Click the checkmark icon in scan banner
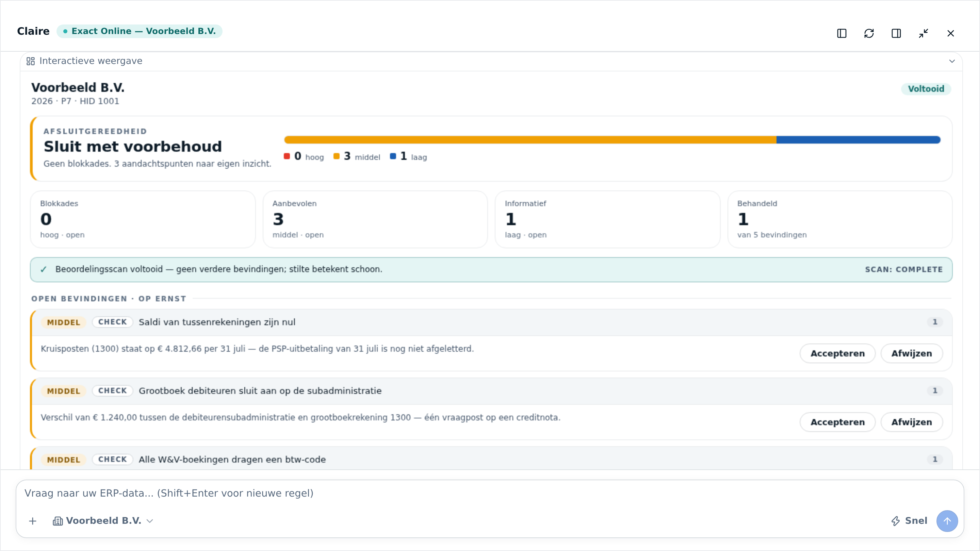Screen dimensions: 980x551 coord(43,270)
